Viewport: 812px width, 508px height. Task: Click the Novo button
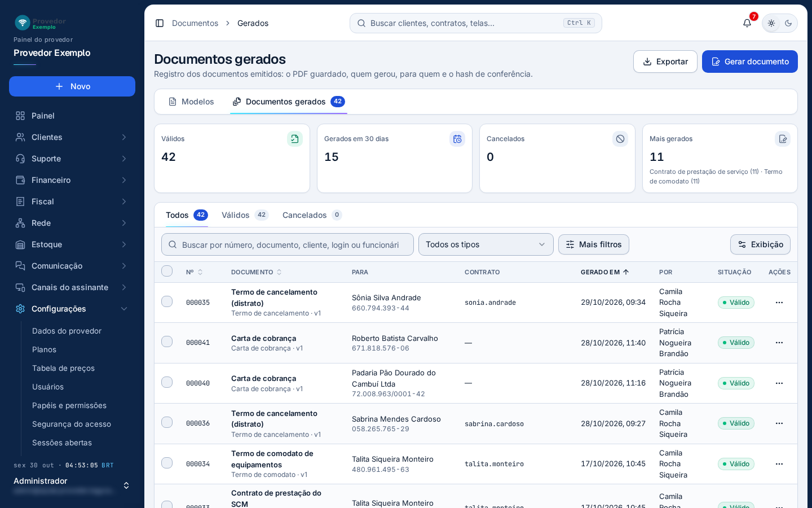click(72, 86)
